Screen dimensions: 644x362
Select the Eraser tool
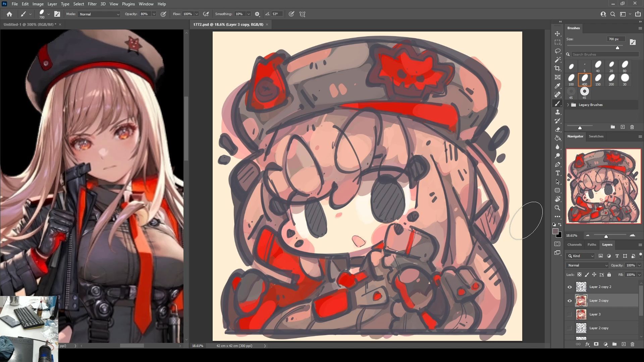pyautogui.click(x=557, y=129)
